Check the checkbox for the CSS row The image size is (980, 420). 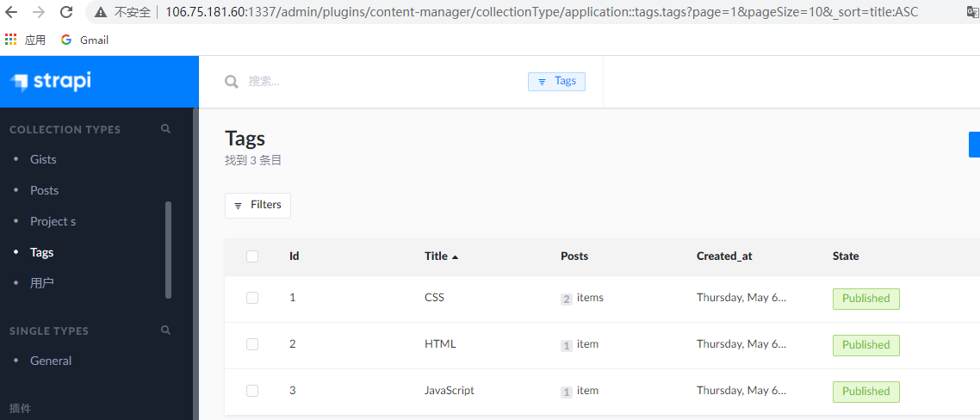coord(252,298)
